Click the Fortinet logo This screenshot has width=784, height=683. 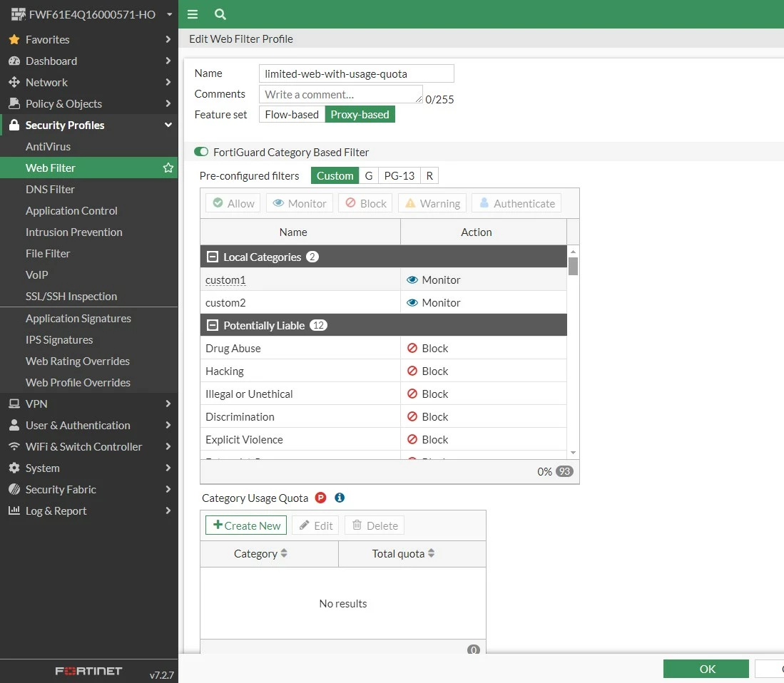click(x=88, y=671)
